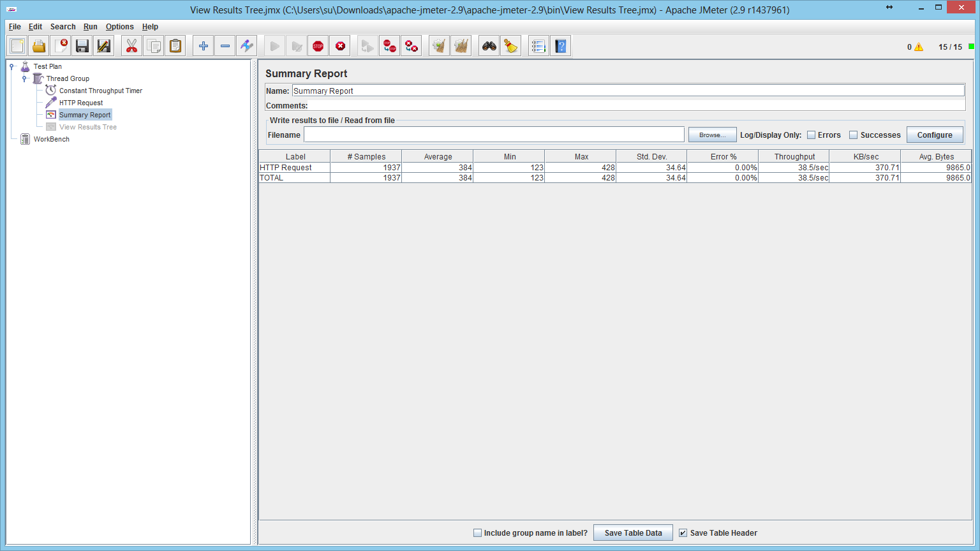Collapse the Test Plan tree node
Image resolution: width=980 pixels, height=551 pixels.
click(x=11, y=66)
